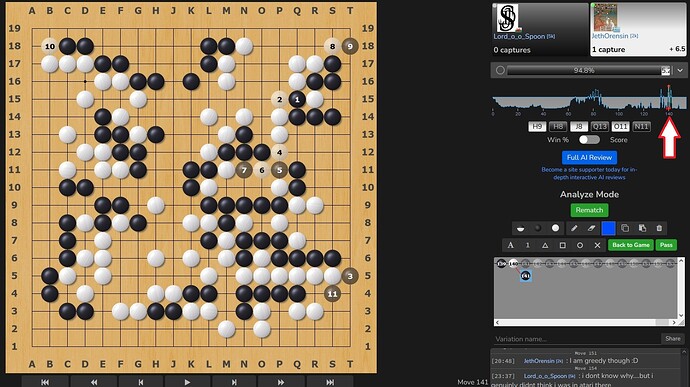Select the eraser tool
690x387 pixels.
coord(591,228)
